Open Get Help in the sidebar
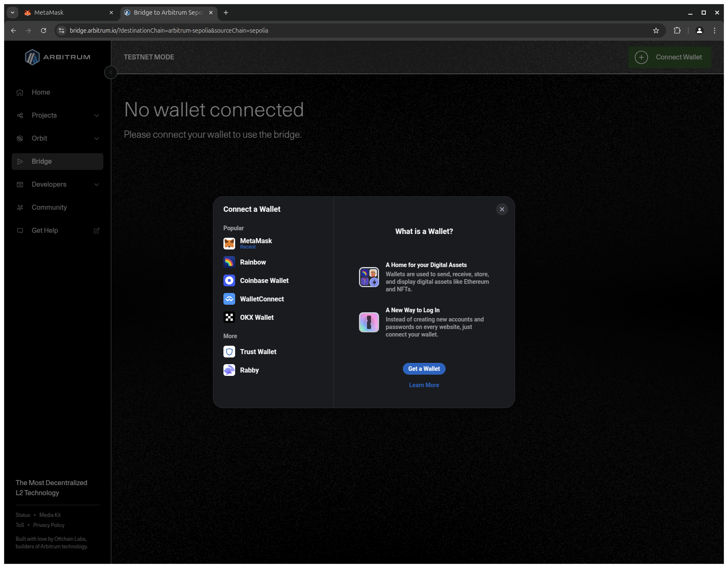This screenshot has width=728, height=568. (58, 231)
